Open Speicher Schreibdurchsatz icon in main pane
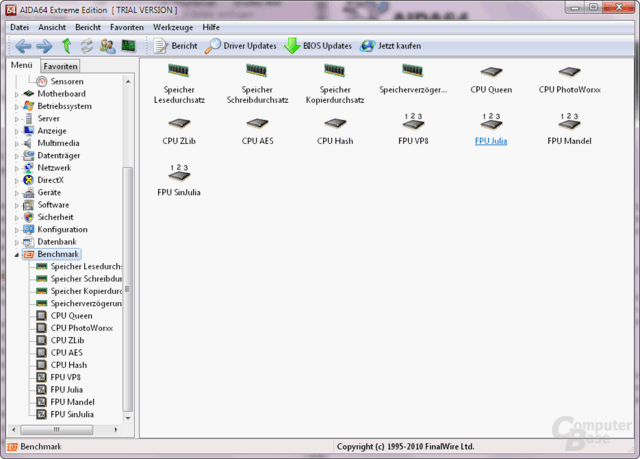Viewport: 640px width, 459px height. point(257,71)
